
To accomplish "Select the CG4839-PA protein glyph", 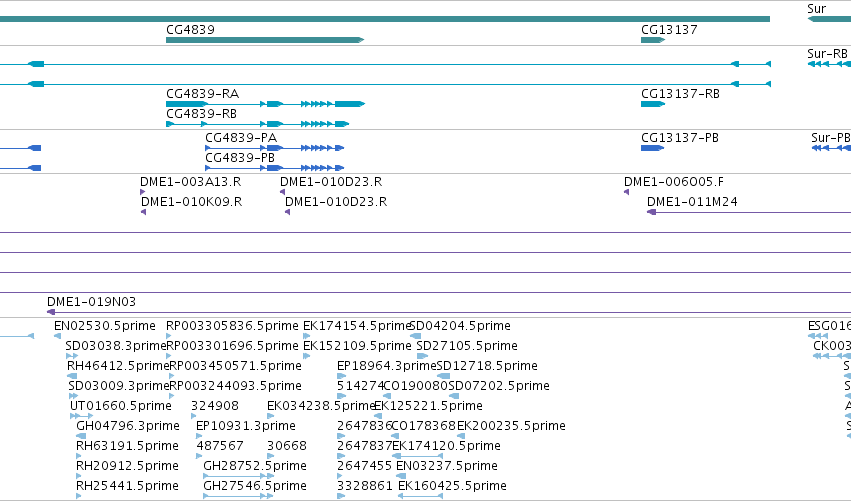I will (x=275, y=148).
